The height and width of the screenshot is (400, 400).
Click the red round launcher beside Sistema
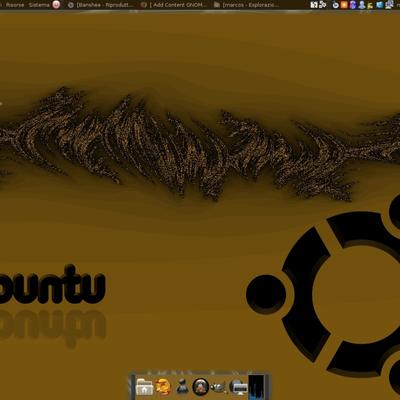57,5
